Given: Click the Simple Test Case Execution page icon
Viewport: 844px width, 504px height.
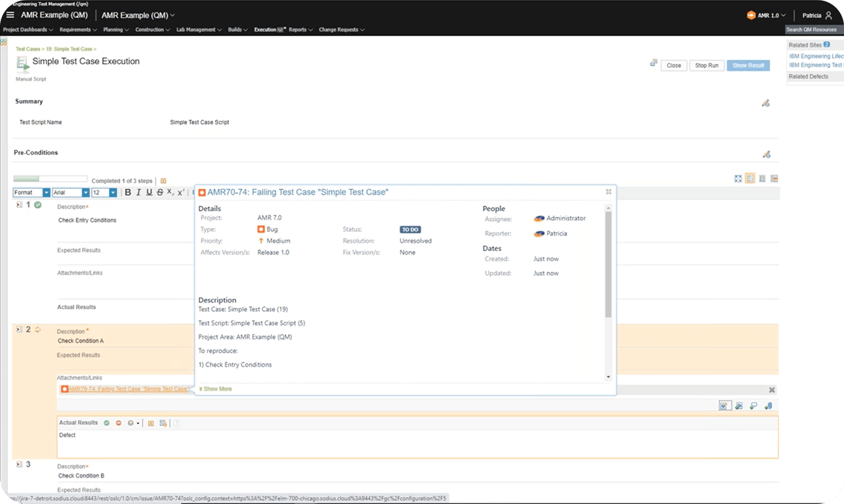Looking at the screenshot, I should pos(23,63).
